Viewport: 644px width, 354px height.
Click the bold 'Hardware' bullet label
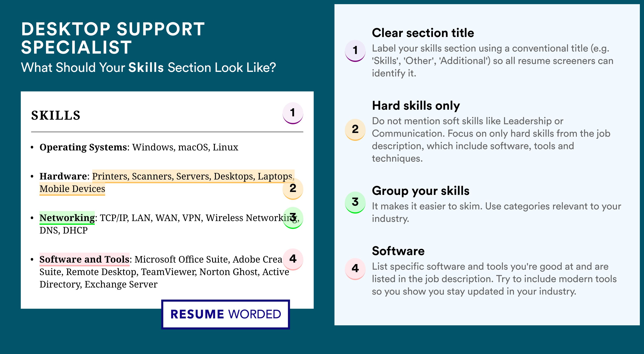(x=63, y=176)
